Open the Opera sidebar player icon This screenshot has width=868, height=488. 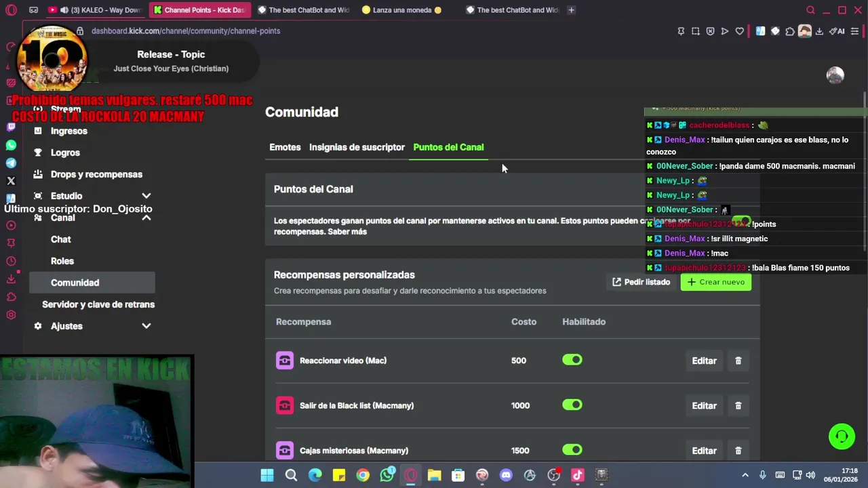pos(11,224)
